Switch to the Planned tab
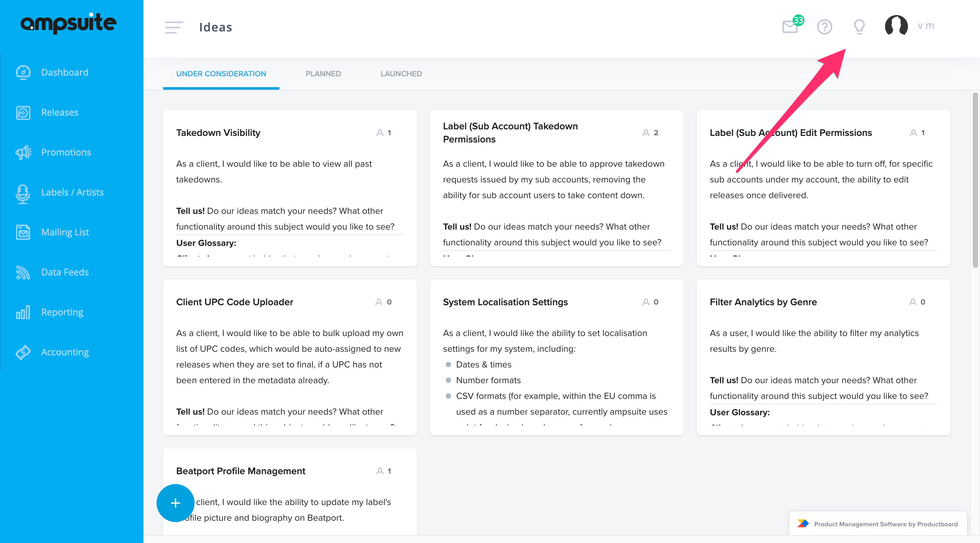980x543 pixels. click(x=323, y=74)
